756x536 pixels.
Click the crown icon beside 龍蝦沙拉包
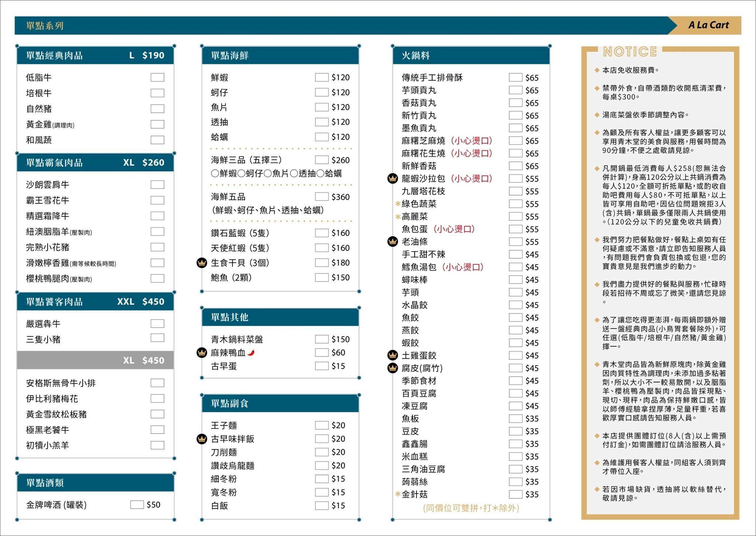coord(392,179)
